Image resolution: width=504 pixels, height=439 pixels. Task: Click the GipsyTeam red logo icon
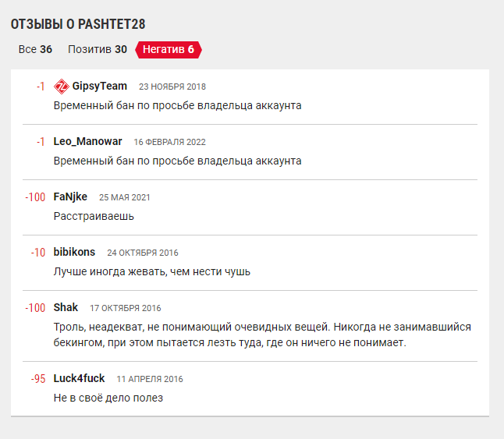(x=62, y=86)
